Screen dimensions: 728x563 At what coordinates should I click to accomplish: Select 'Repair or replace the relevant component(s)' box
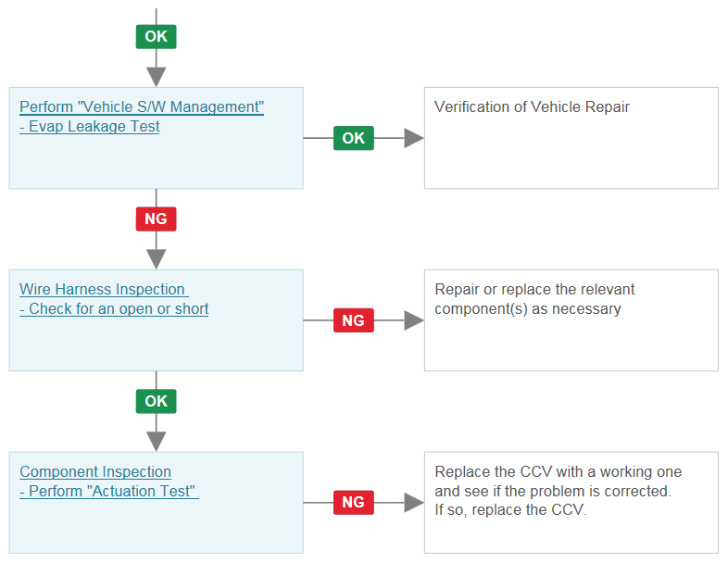(x=571, y=320)
